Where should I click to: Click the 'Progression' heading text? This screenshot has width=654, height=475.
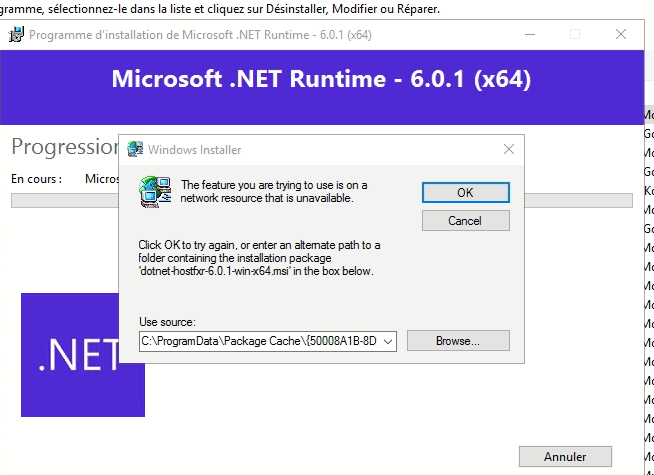[65, 146]
